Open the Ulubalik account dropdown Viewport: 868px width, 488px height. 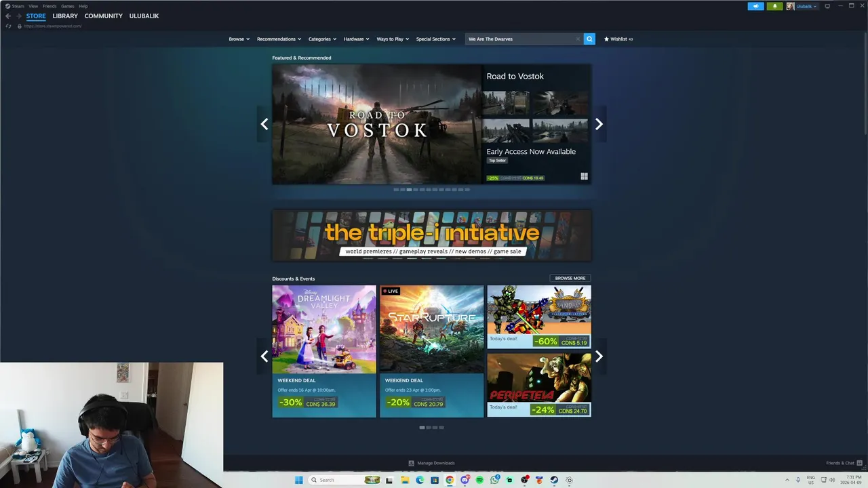coord(802,6)
